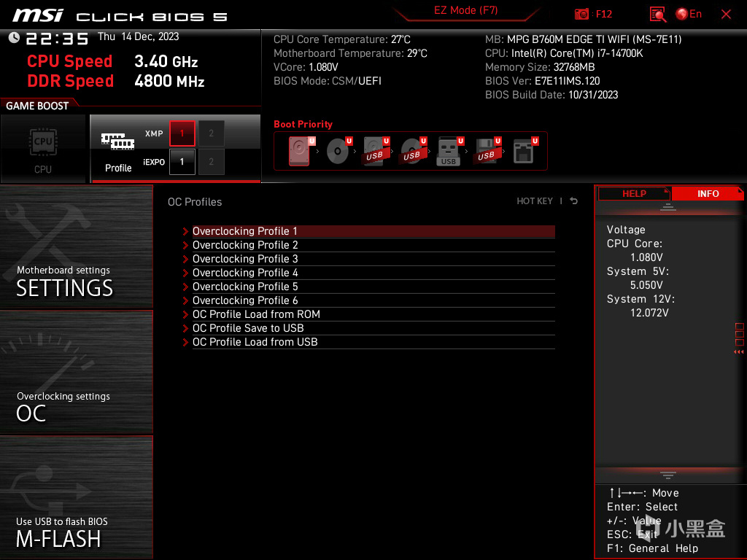Click the clock icon beside 22:35
Screen dimensions: 747x560
tap(14, 38)
